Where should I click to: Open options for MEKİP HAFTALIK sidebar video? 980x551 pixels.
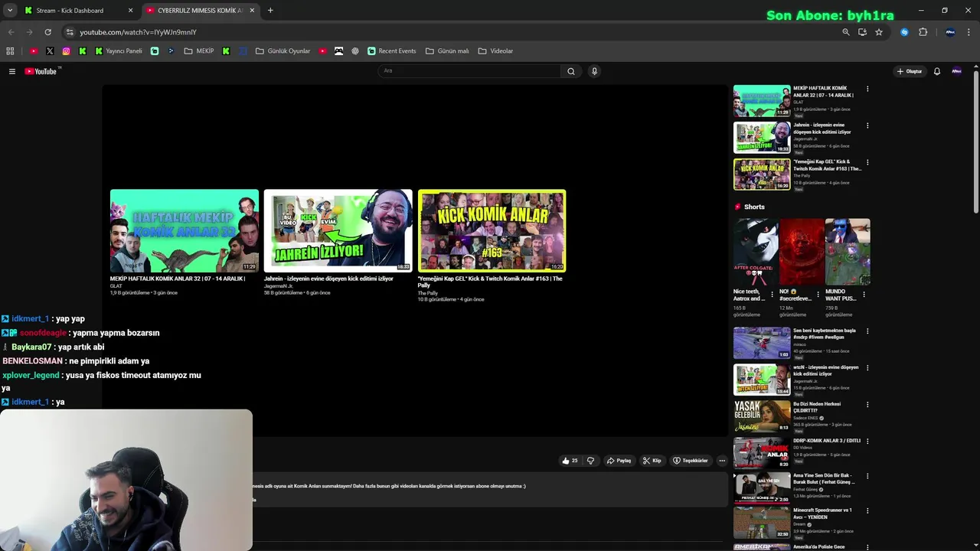tap(867, 89)
